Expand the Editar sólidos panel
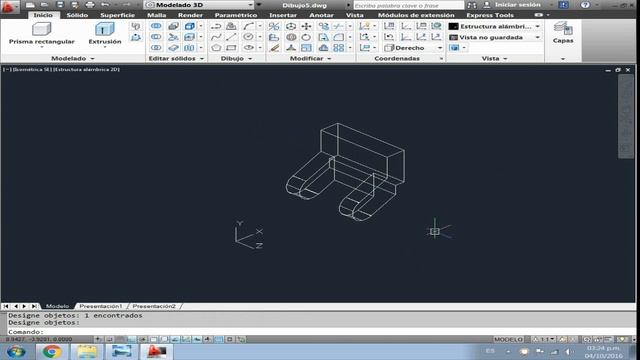640x360 pixels. click(176, 58)
